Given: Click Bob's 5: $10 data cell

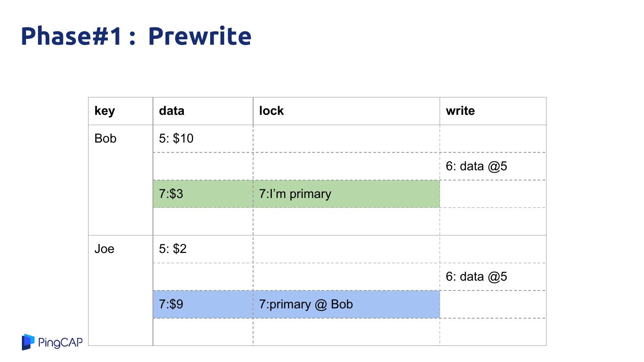Looking at the screenshot, I should 176,139.
